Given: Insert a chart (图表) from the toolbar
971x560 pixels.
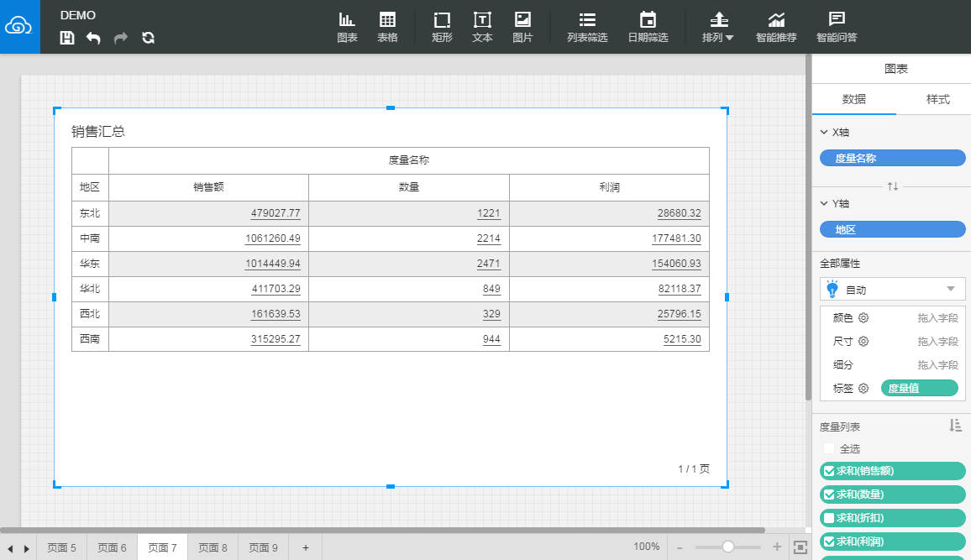Looking at the screenshot, I should click(x=348, y=27).
